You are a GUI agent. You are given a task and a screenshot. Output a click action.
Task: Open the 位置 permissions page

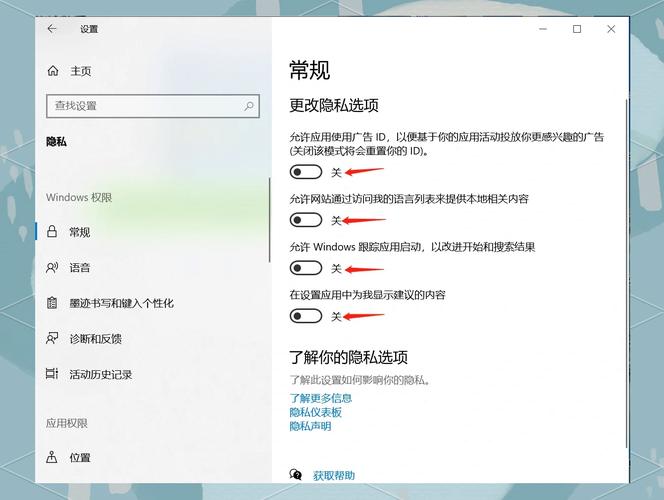pyautogui.click(x=152, y=457)
